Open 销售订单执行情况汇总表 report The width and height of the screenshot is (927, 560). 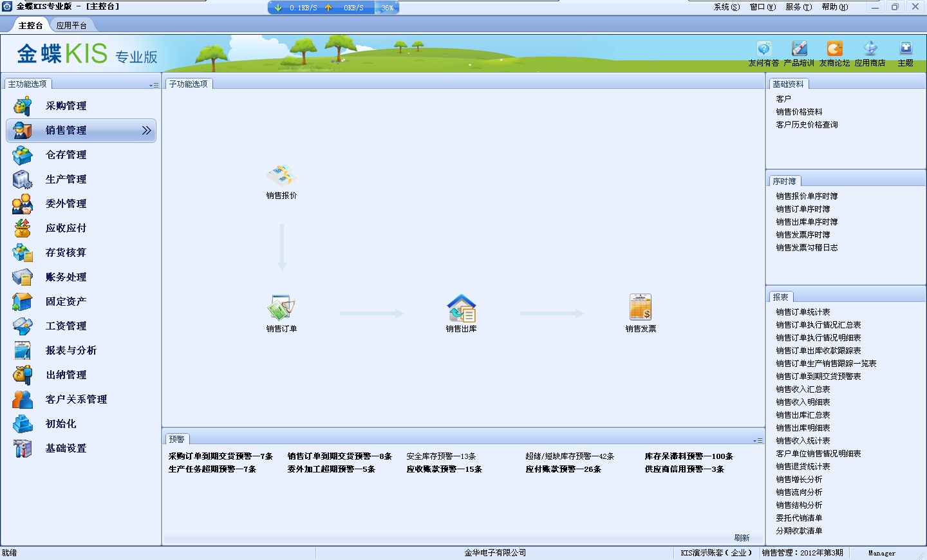(818, 325)
